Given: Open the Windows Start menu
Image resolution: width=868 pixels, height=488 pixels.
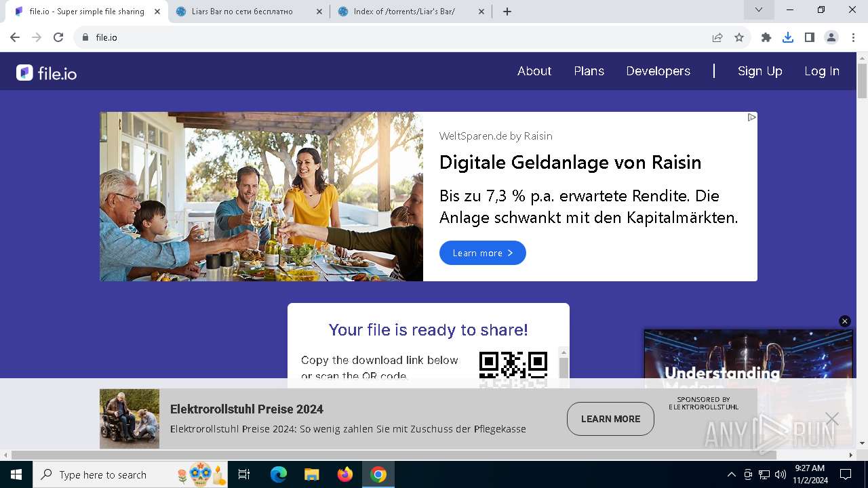Looking at the screenshot, I should click(x=16, y=474).
